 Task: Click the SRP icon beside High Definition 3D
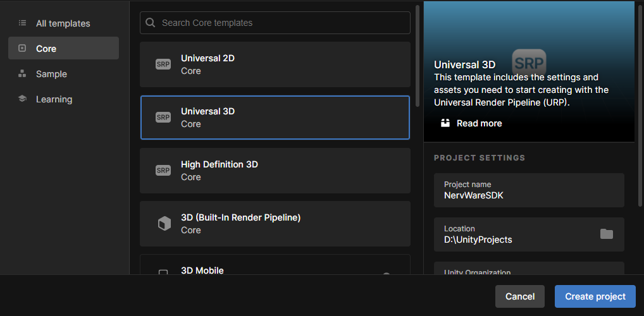pos(163,170)
